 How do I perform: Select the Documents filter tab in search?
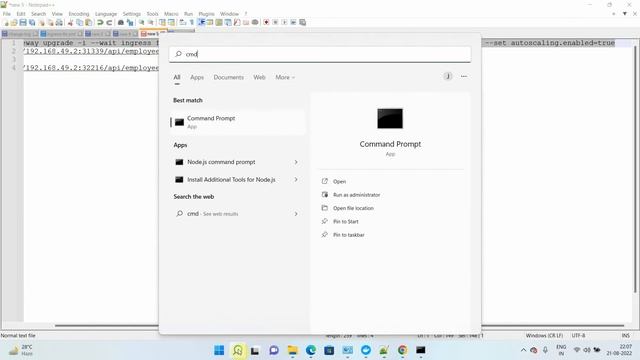pos(229,77)
